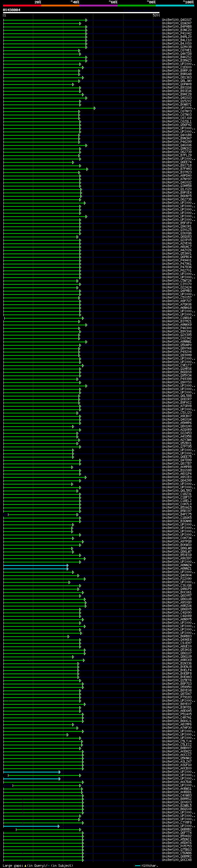The width and height of the screenshot is (197, 868).
Task: Select the UniRef100_P22090 label
Action: pyautogui.click(x=177, y=579)
